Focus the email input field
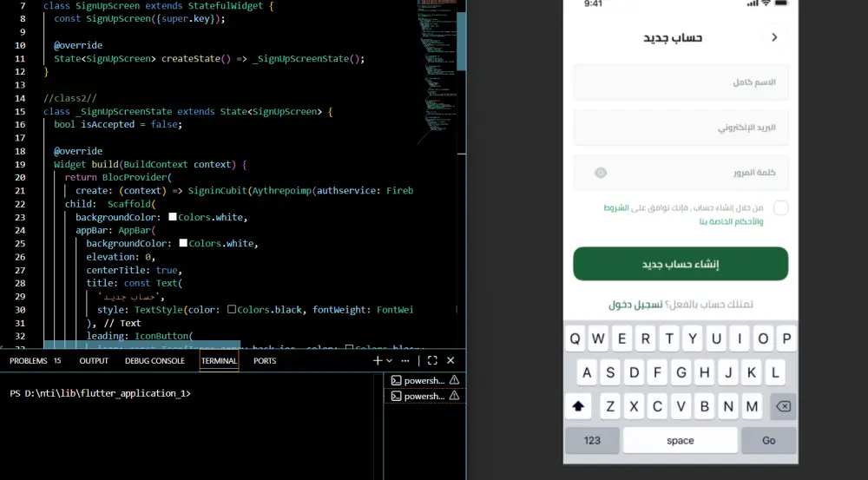 (681, 128)
